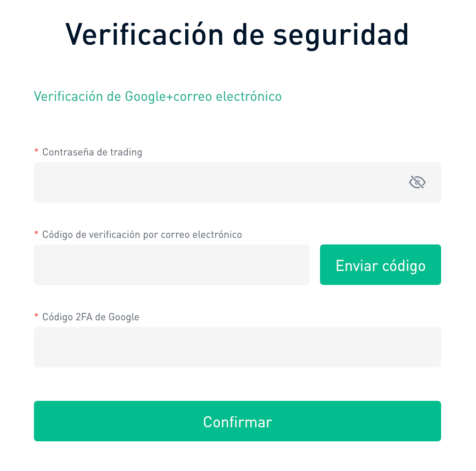Click the green Verificación de Google+correo electrónico text

tap(157, 97)
